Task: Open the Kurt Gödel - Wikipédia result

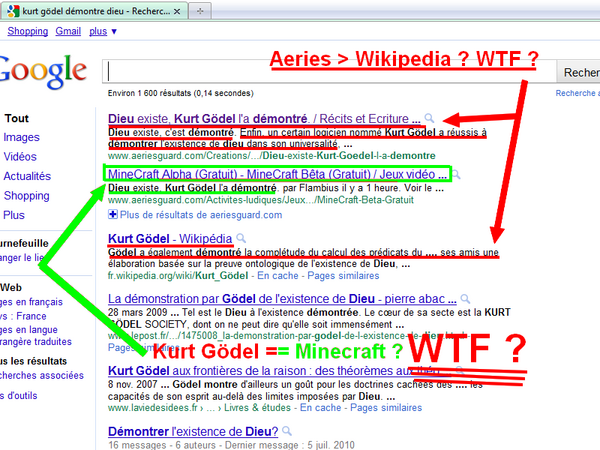Action: [170, 239]
